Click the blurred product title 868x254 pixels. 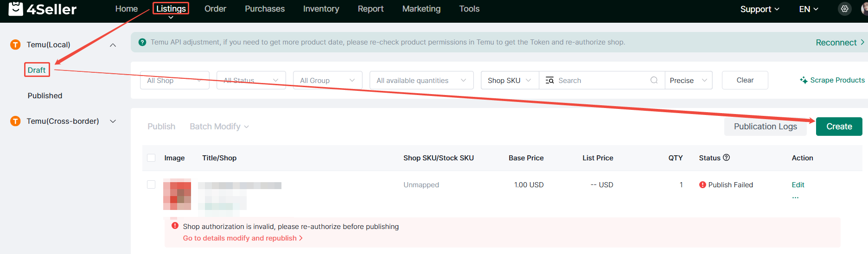(240, 185)
